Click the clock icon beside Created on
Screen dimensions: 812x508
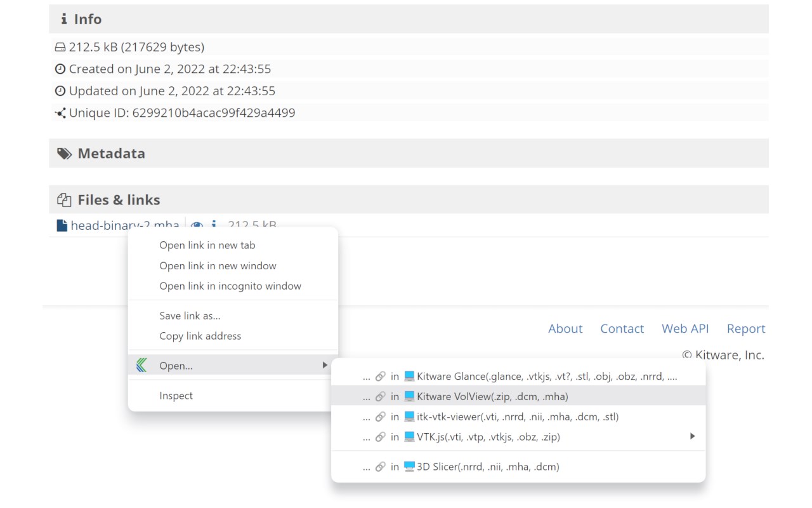[x=60, y=69]
